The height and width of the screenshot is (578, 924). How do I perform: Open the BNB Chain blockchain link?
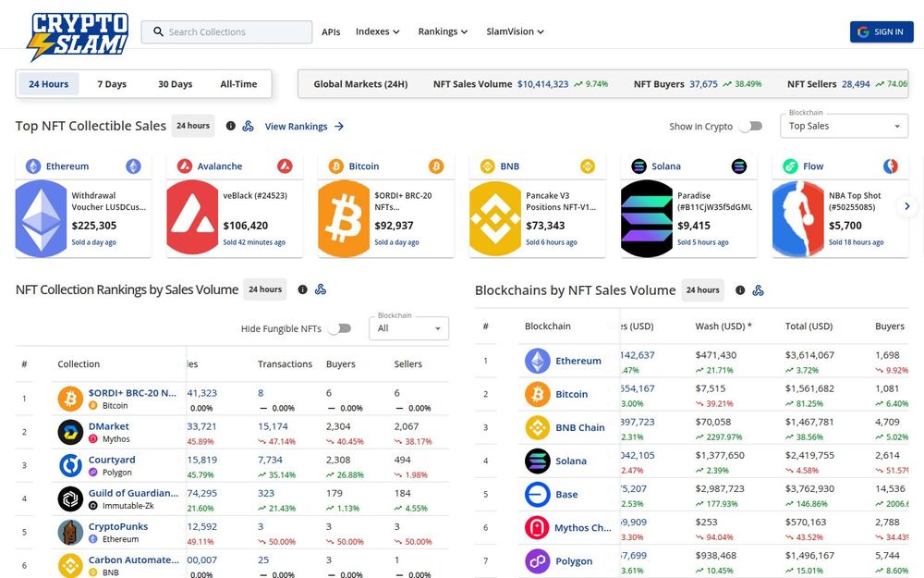580,427
